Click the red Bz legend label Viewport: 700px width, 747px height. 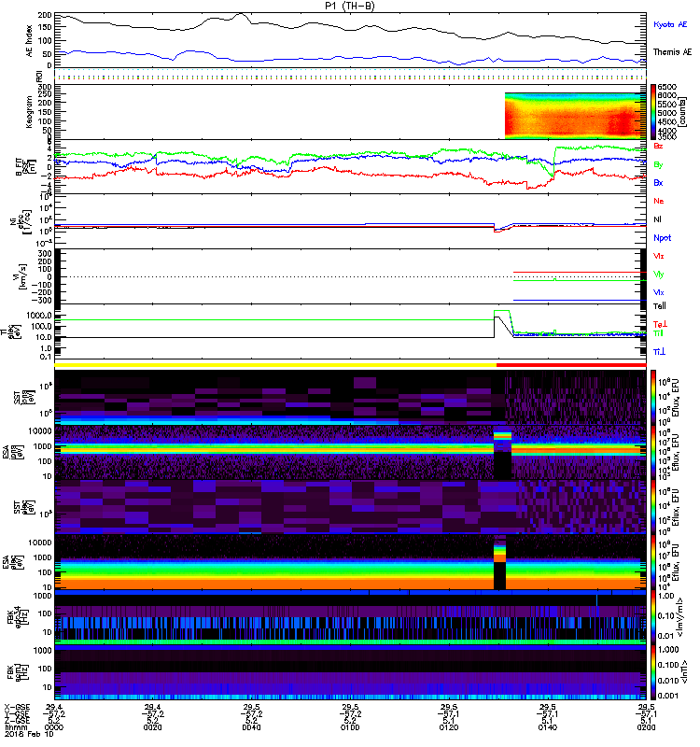point(658,146)
